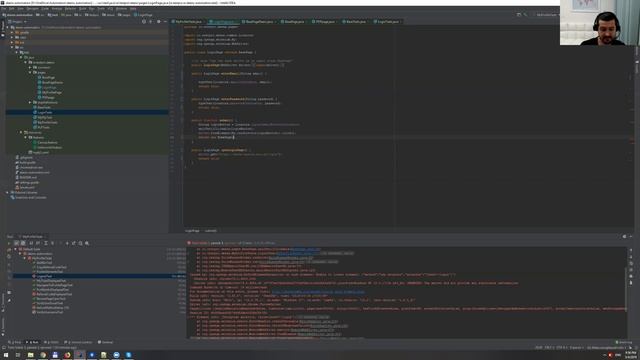
Task: Click in code editor after return new line
Action: coord(234,138)
